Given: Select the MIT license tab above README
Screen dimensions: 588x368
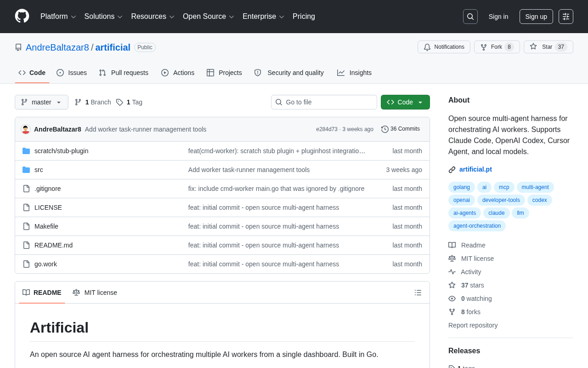Looking at the screenshot, I should (x=95, y=293).
